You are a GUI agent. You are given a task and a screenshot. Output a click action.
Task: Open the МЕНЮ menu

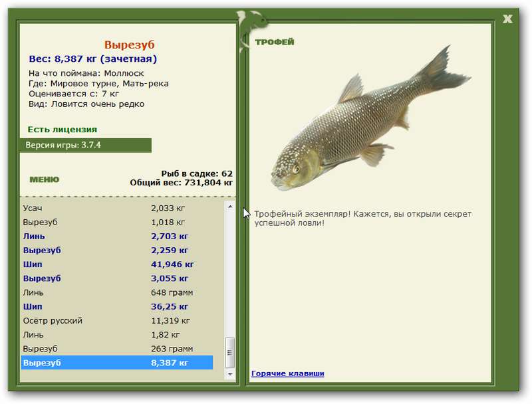(x=44, y=179)
